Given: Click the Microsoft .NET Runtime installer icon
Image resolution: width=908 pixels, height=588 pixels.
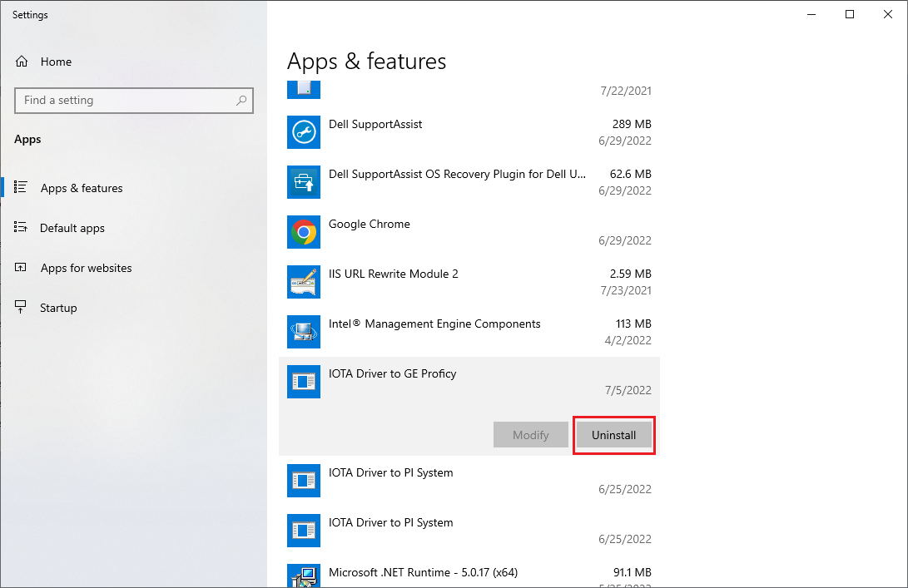Looking at the screenshot, I should point(304,576).
